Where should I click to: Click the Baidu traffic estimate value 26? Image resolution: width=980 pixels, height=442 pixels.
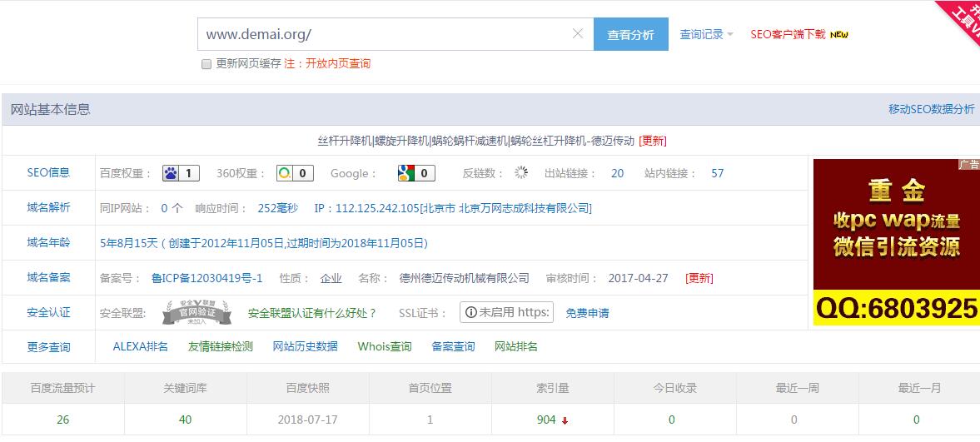63,420
